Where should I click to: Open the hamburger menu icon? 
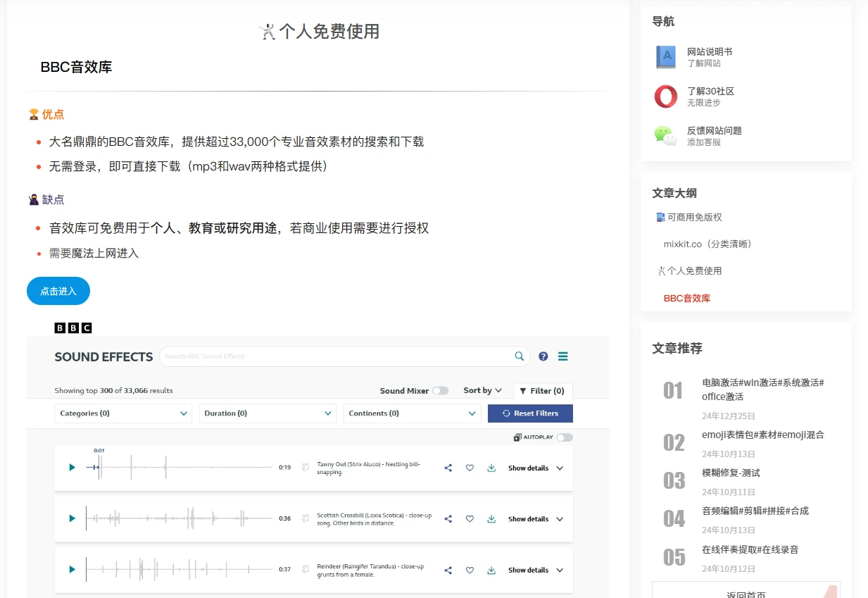563,356
